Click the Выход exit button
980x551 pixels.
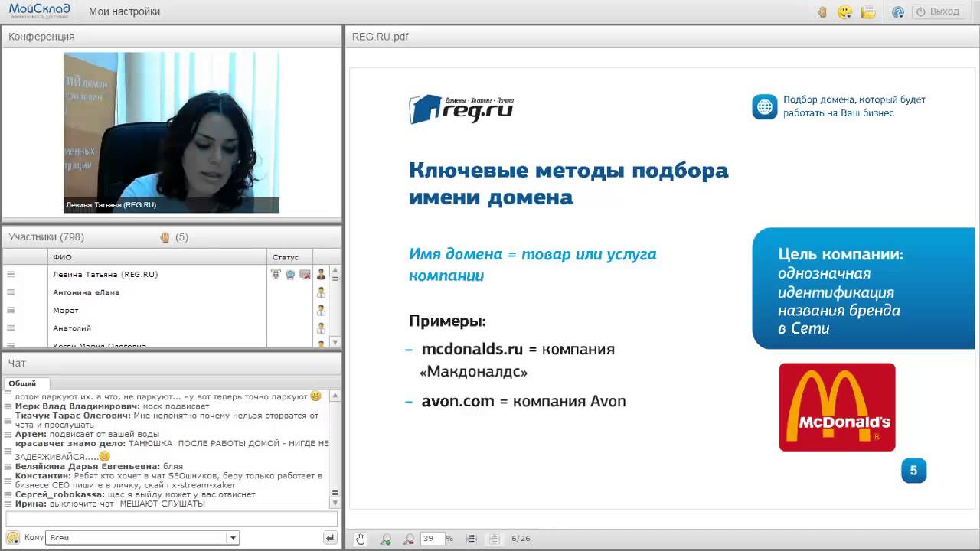[x=938, y=11]
